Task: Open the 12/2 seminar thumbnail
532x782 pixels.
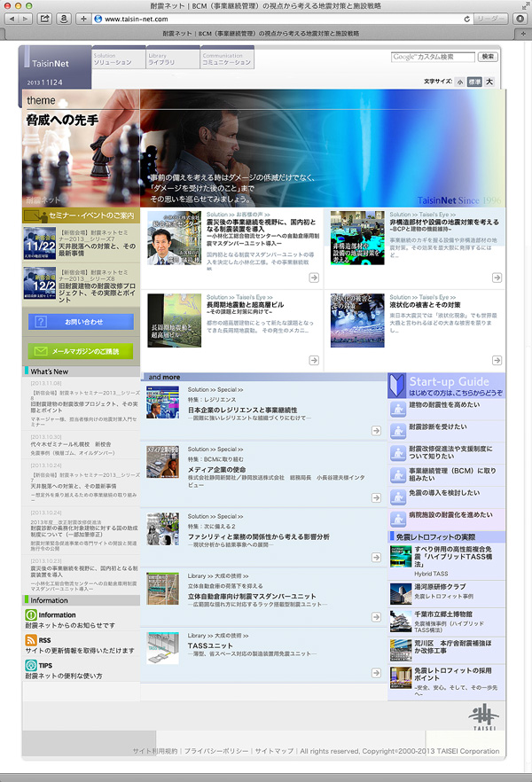Action: click(40, 284)
